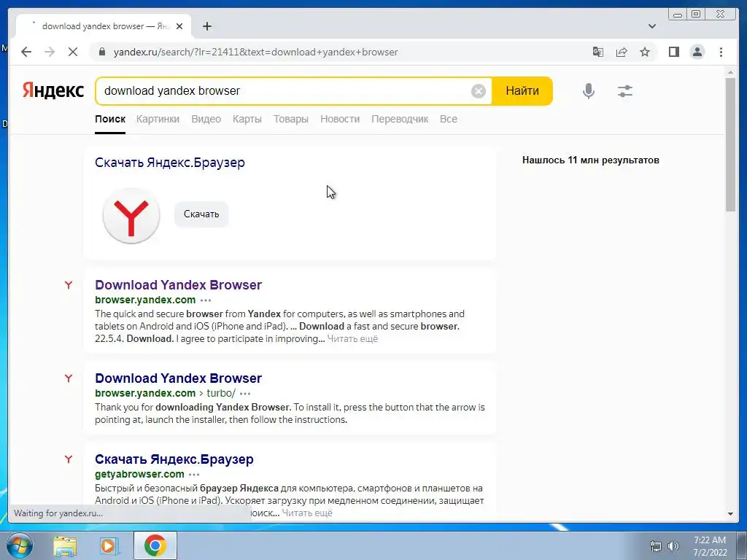This screenshot has height=560, width=747.
Task: Switch to the Видео tab
Action: [206, 119]
